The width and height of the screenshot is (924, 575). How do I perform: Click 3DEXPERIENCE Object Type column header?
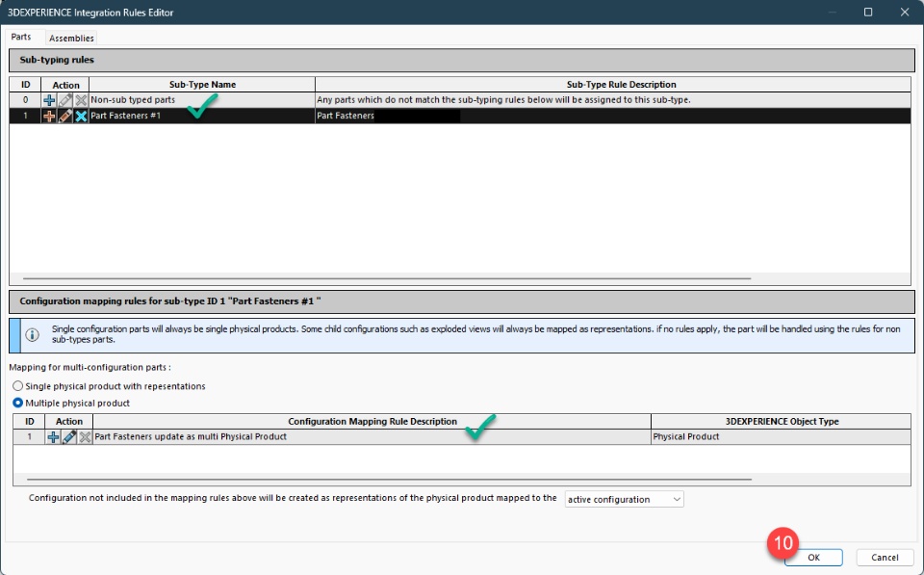pyautogui.click(x=782, y=421)
